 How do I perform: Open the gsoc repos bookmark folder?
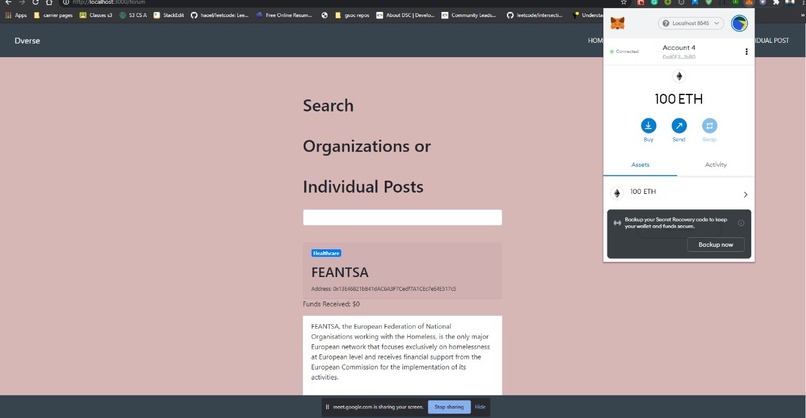pyautogui.click(x=352, y=15)
